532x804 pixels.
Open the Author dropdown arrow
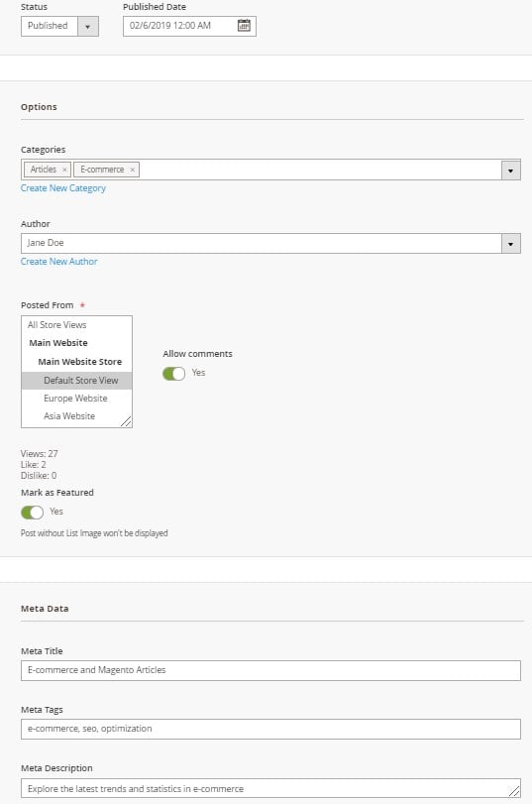pyautogui.click(x=510, y=244)
